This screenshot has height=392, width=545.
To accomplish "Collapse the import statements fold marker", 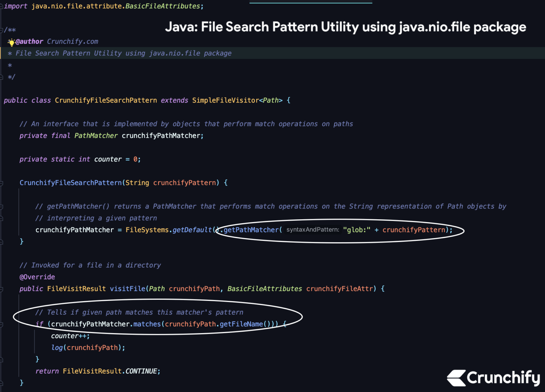I will coord(2,6).
